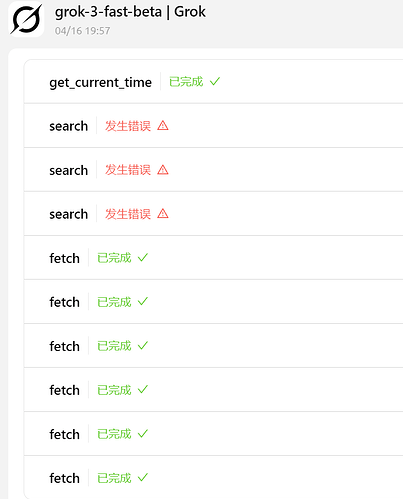Click the Grok avatar logo icon
403x499 pixels.
pyautogui.click(x=26, y=19)
